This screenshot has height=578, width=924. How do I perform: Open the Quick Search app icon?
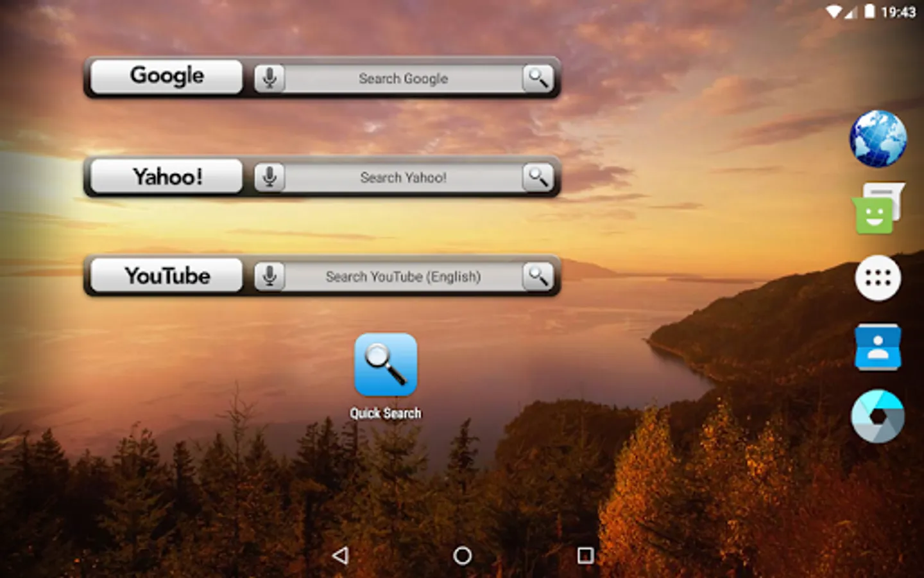pos(386,364)
